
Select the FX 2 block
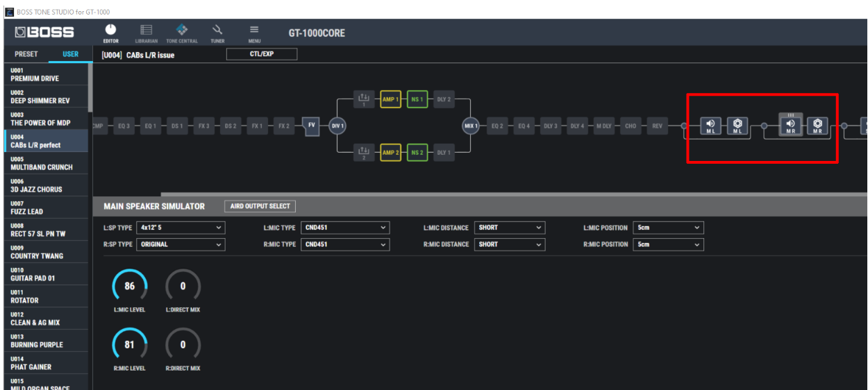pos(283,126)
